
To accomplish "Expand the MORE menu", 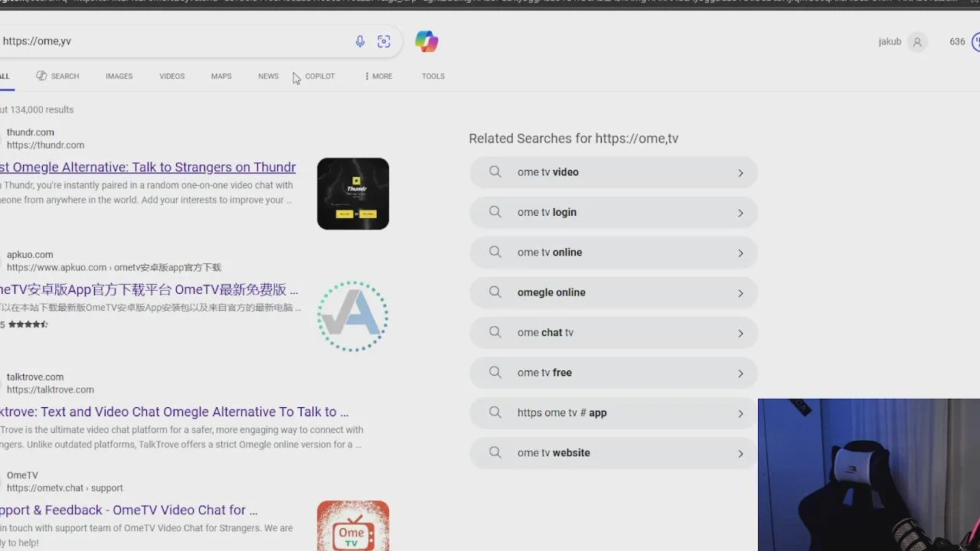I will tap(378, 77).
